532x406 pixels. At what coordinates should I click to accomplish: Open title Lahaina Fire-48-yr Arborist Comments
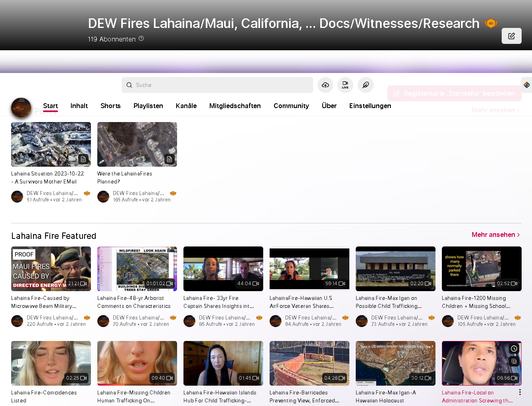pos(134,302)
